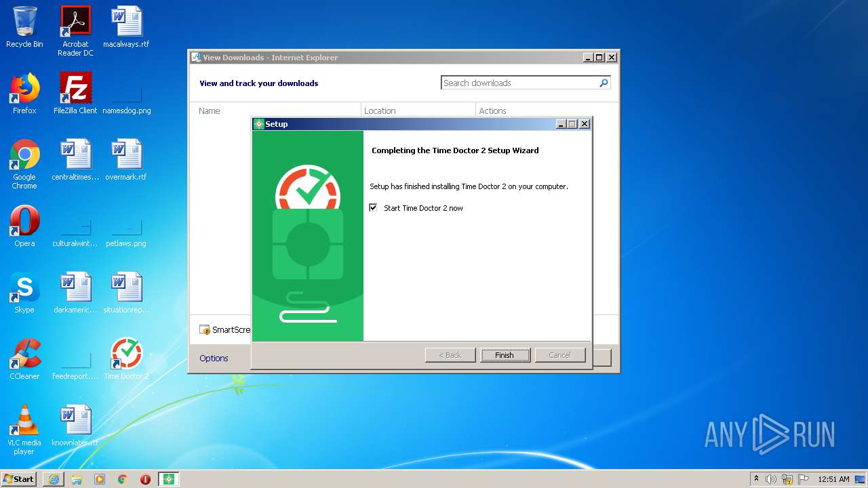Minimize the Setup wizard window
The width and height of the screenshot is (868, 488).
pos(561,124)
